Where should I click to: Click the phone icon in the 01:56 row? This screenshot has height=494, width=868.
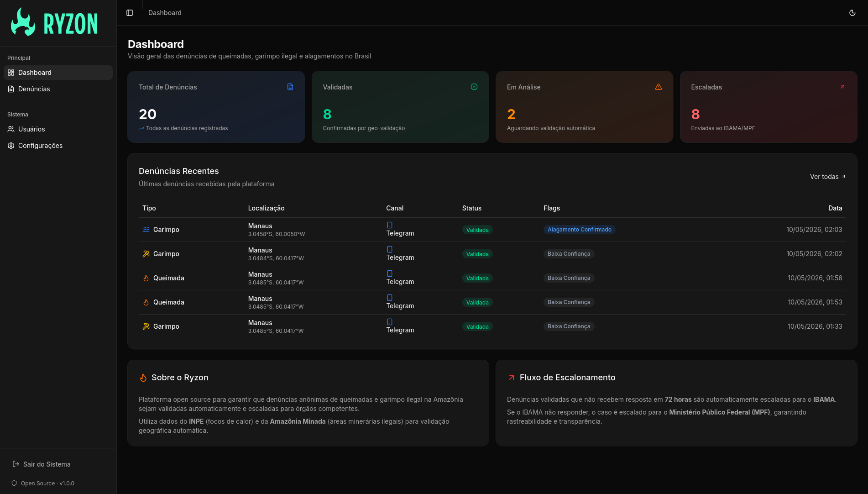[390, 273]
